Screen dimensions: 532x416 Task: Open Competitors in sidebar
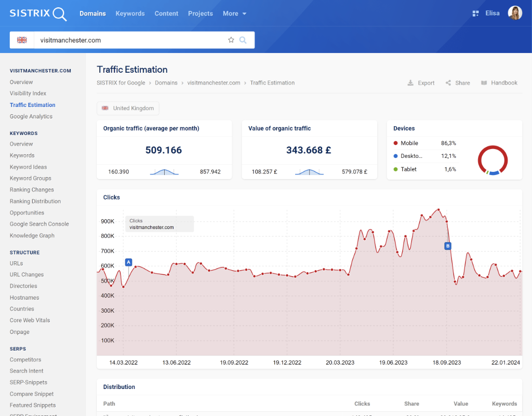click(25, 359)
